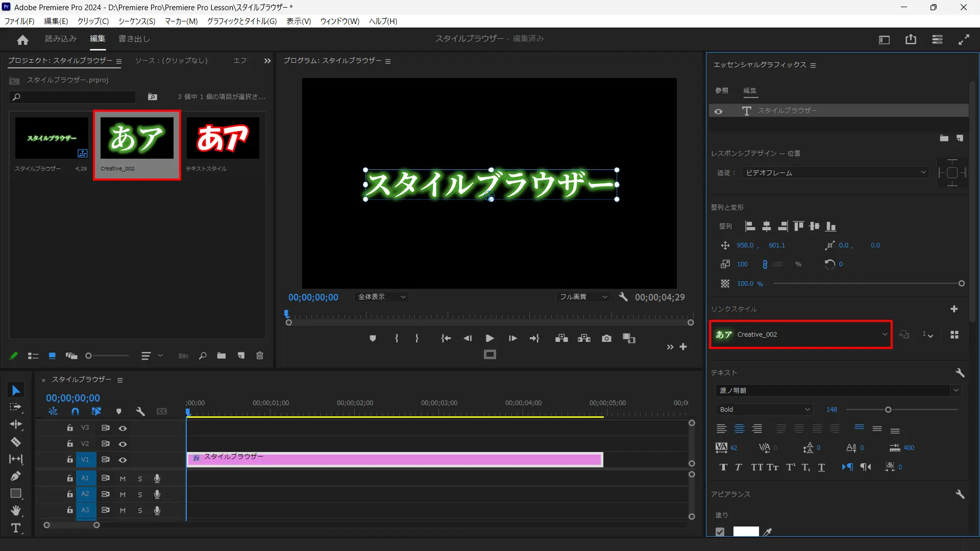Image resolution: width=980 pixels, height=551 pixels.
Task: Open the グラフィックとタイトル(G) menu
Action: click(x=242, y=21)
